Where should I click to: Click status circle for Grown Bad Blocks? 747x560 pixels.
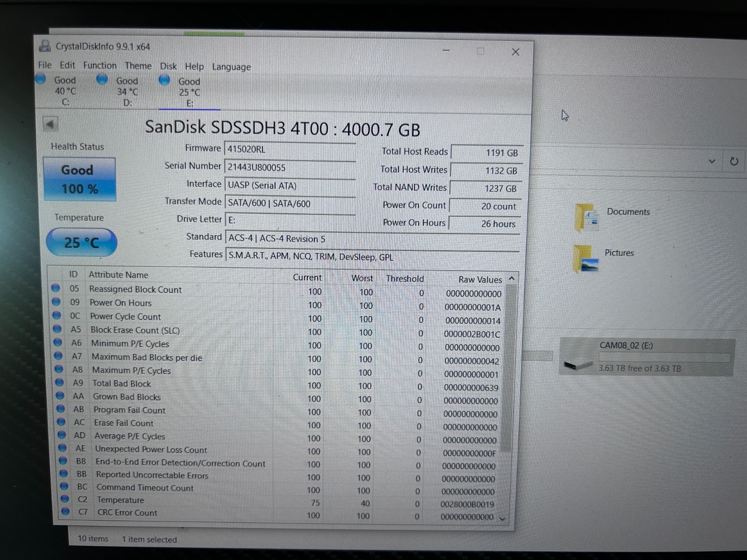click(x=60, y=395)
